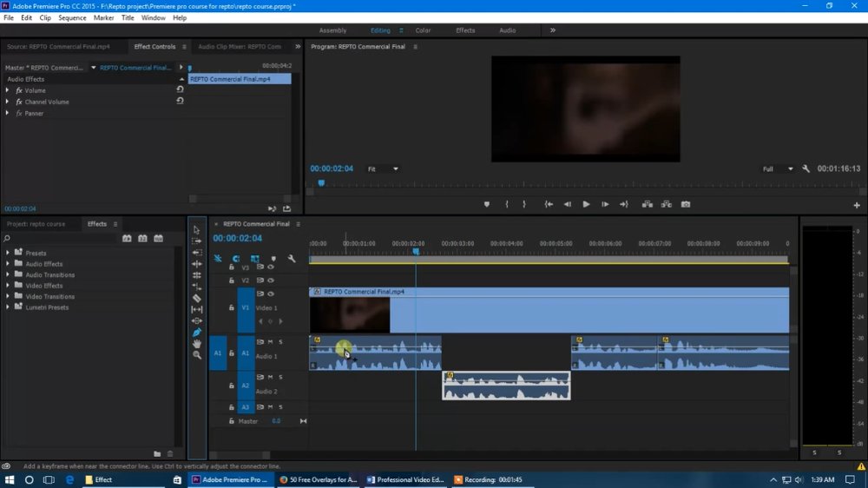Open timeline display settings wrench

[292, 259]
